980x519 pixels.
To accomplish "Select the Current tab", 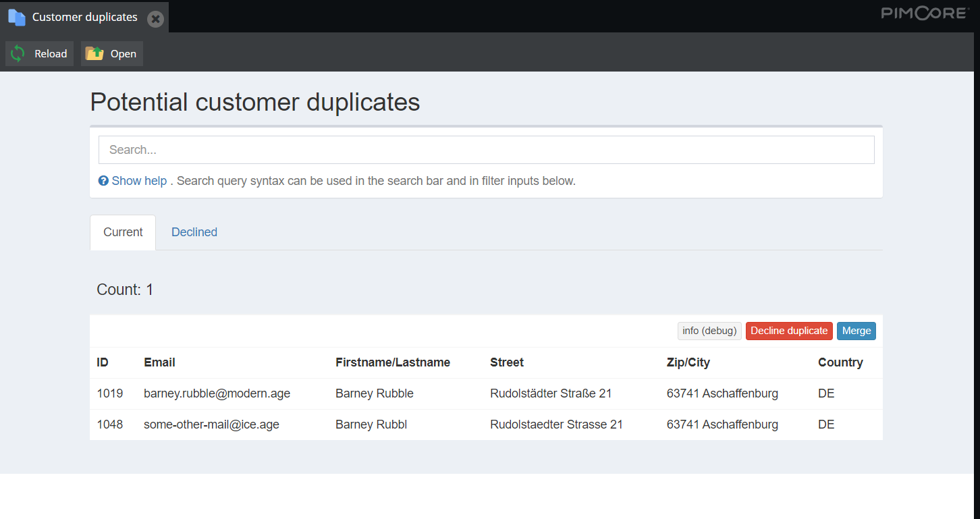I will point(123,232).
